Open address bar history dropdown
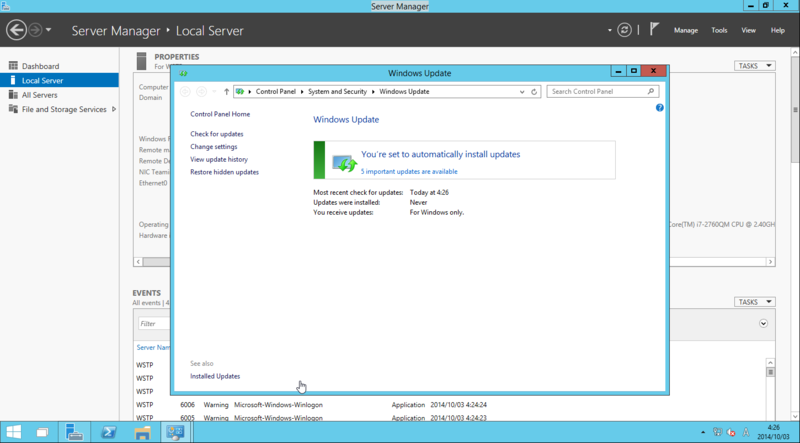 [x=522, y=92]
